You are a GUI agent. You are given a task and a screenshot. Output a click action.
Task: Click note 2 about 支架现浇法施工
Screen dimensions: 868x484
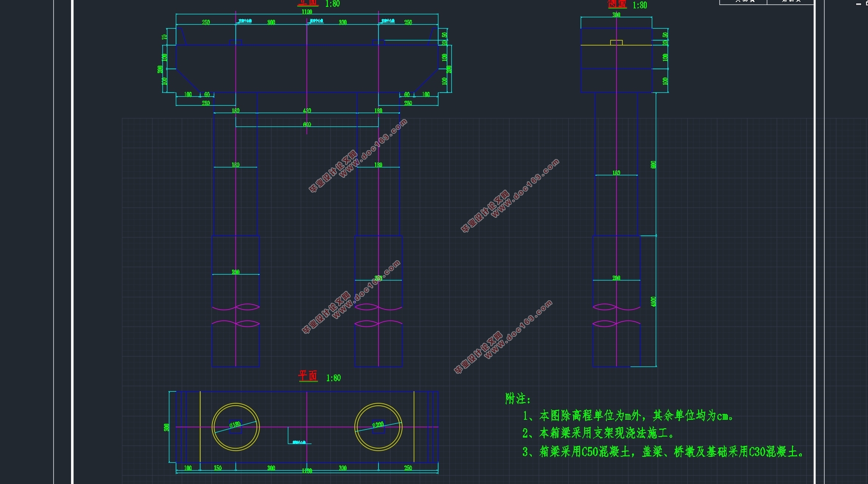(x=598, y=434)
